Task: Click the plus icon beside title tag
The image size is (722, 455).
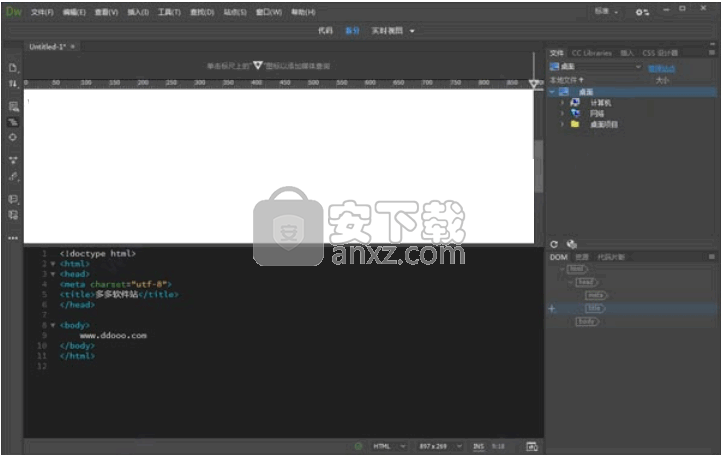Action: pyautogui.click(x=552, y=309)
